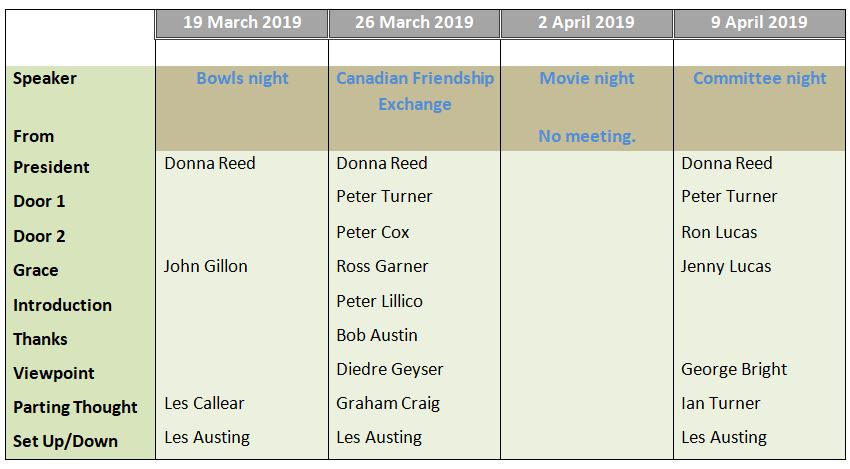Viewport: 850px width, 469px height.
Task: Click the Jenny Lucas cell
Action: pos(726,266)
